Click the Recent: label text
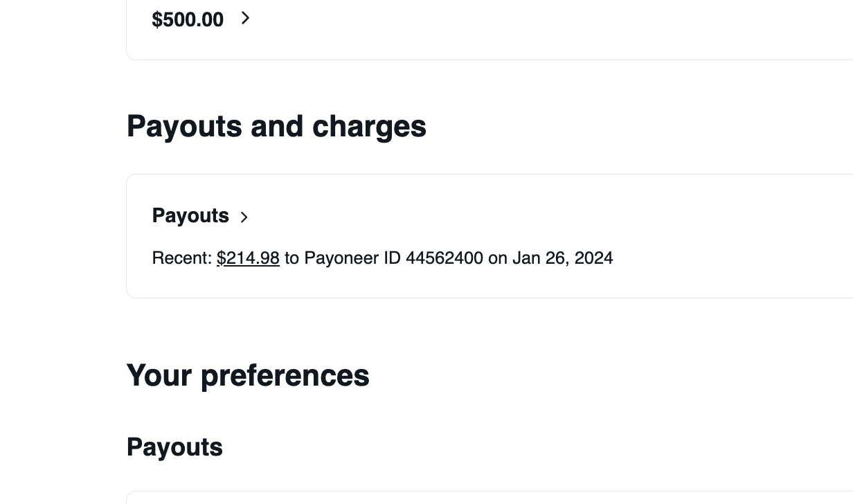853x504 pixels. point(181,258)
